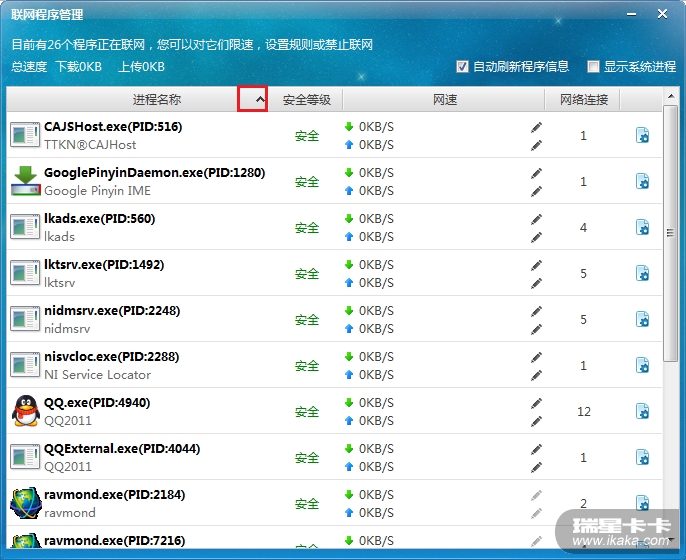Screen dimensions: 686x560
Task: Click 安全 level for QQ.exe
Action: tap(307, 412)
